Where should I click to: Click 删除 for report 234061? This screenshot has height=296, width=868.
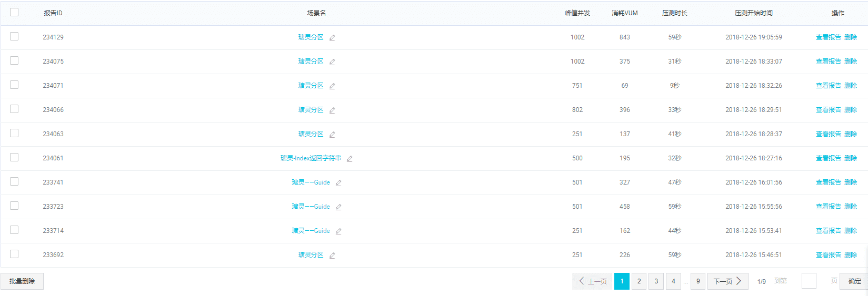[x=851, y=158]
